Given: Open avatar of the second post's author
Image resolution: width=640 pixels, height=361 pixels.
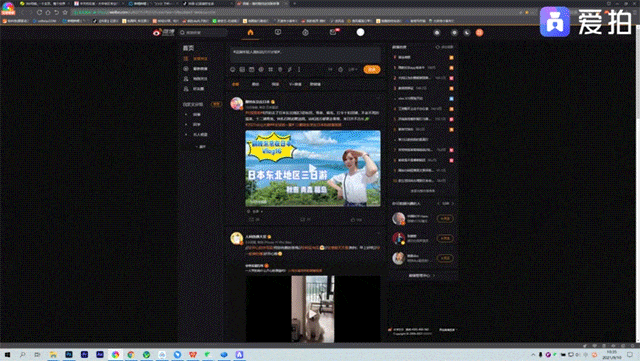Looking at the screenshot, I should (x=237, y=238).
